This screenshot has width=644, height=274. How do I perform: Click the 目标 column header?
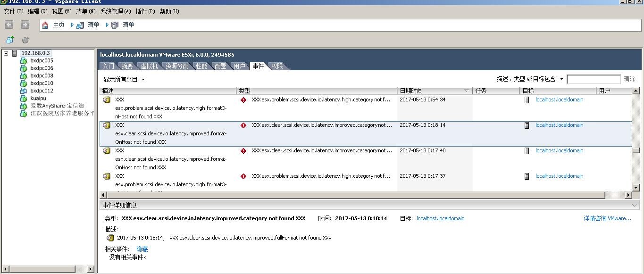click(559, 91)
